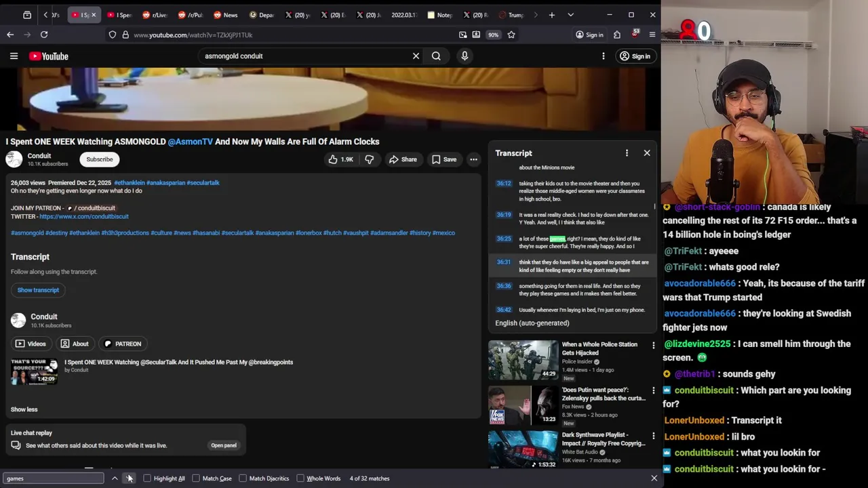The height and width of the screenshot is (488, 868).
Task: Open the @AsmonTV mention link
Action: [191, 142]
